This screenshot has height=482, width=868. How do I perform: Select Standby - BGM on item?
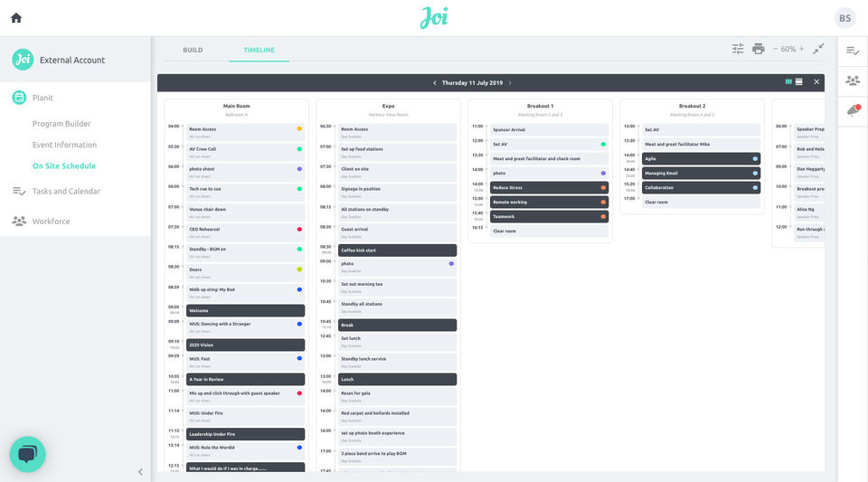coord(245,252)
